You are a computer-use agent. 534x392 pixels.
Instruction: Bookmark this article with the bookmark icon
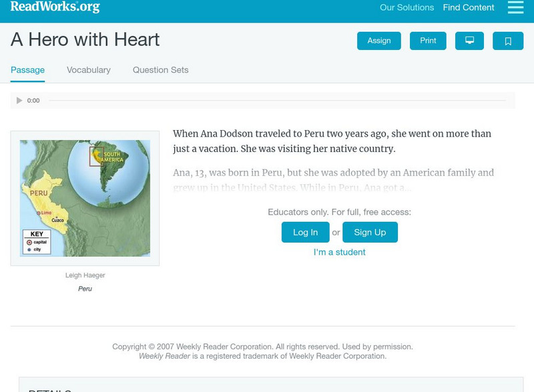point(508,41)
